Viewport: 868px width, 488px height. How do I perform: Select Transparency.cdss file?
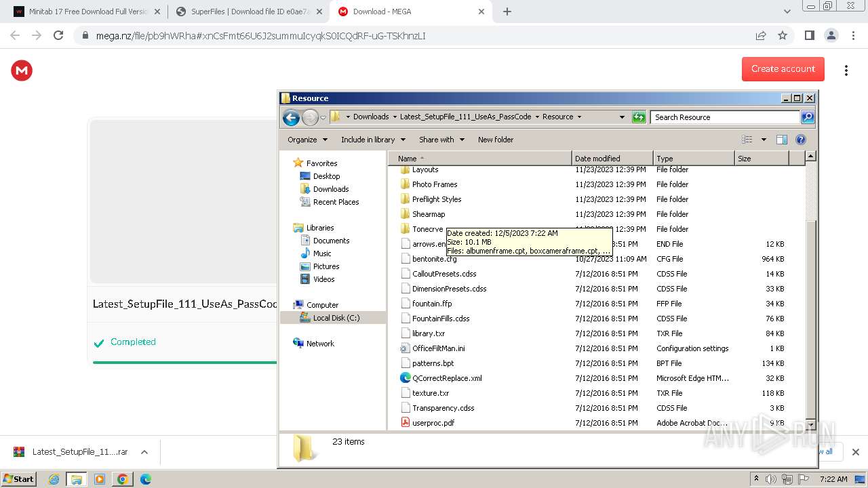pyautogui.click(x=443, y=408)
